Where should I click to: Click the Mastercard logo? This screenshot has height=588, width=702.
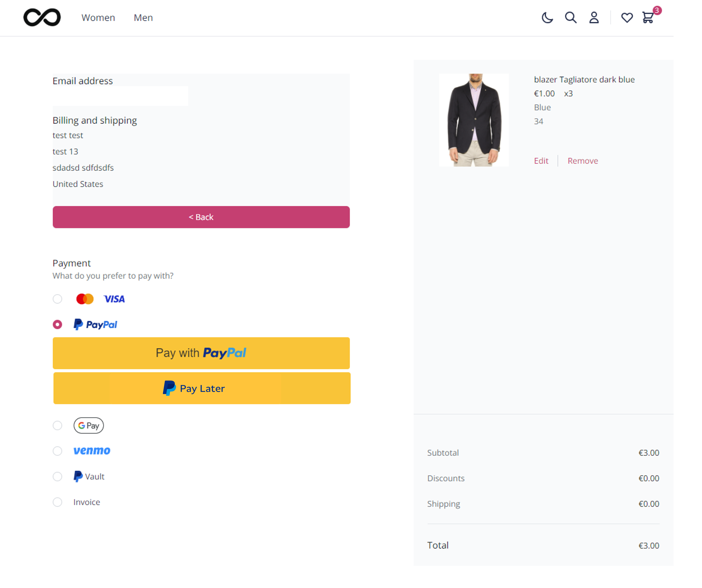coord(85,299)
